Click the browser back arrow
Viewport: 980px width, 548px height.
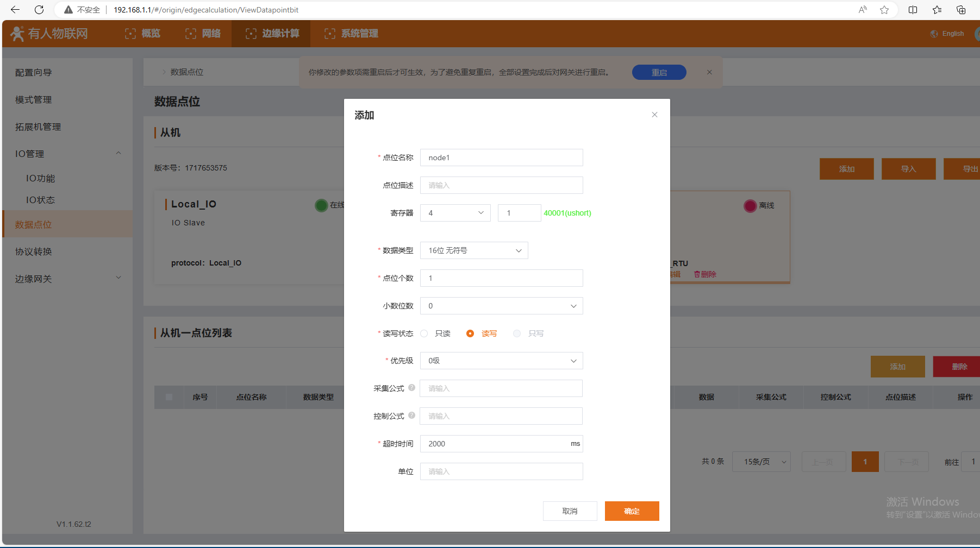(x=15, y=10)
